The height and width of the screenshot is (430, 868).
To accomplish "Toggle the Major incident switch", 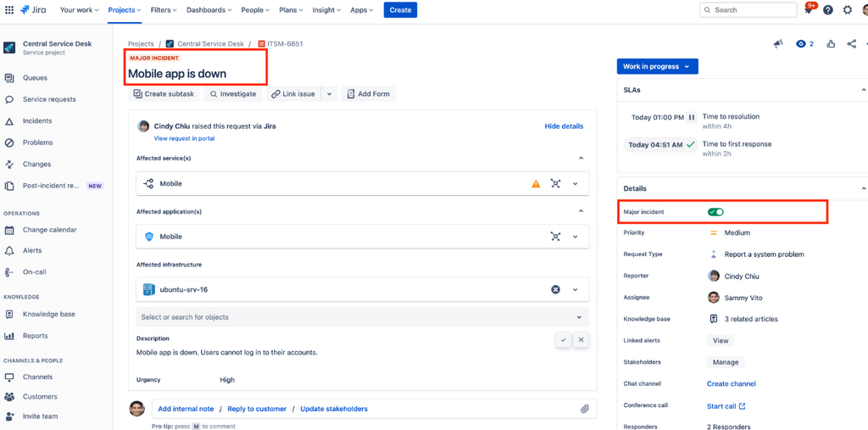I will click(715, 212).
